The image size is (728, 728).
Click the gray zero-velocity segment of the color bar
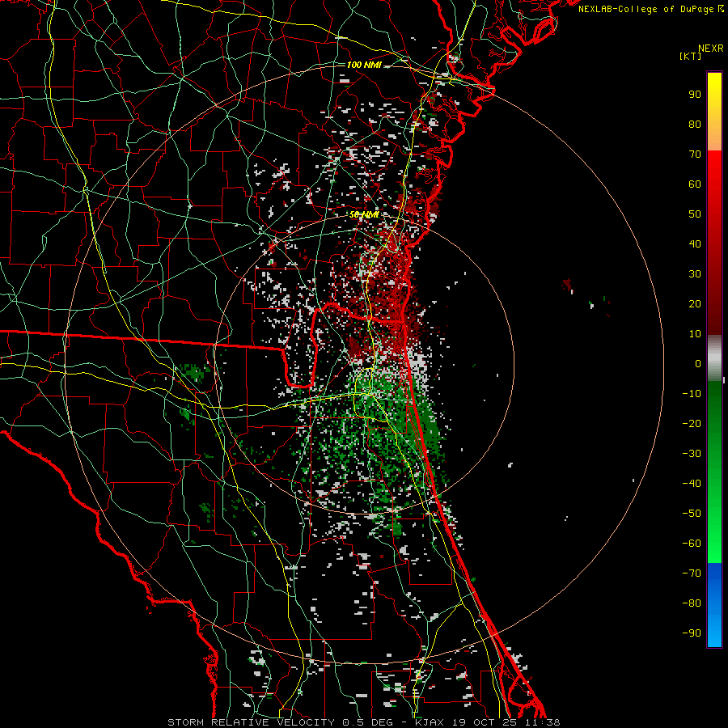(x=714, y=358)
